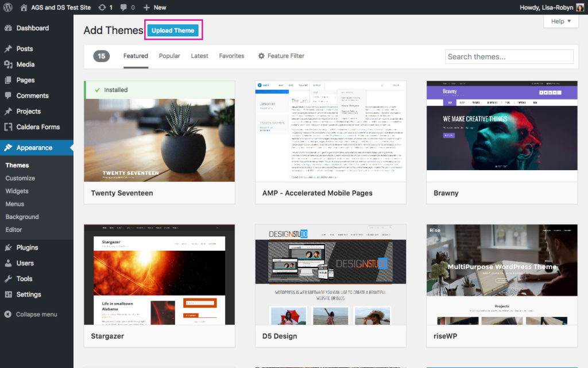Expand the Help dropdown
Image resolution: width=588 pixels, height=368 pixels.
[x=560, y=21]
